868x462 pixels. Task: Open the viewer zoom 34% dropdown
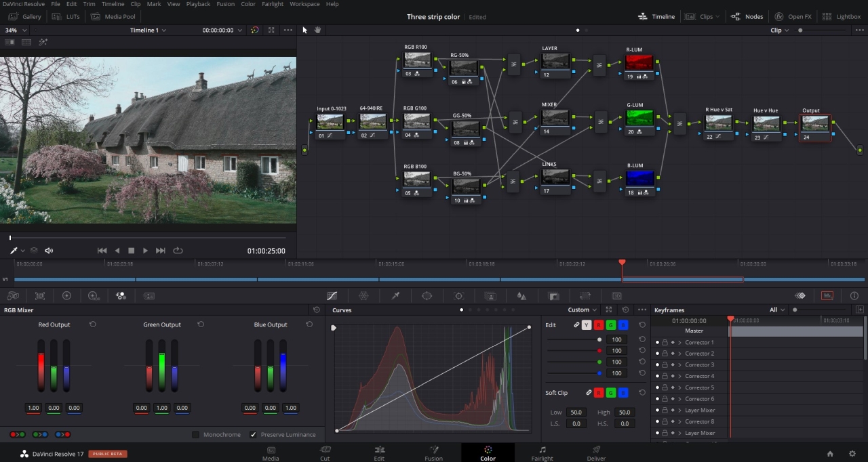click(15, 30)
